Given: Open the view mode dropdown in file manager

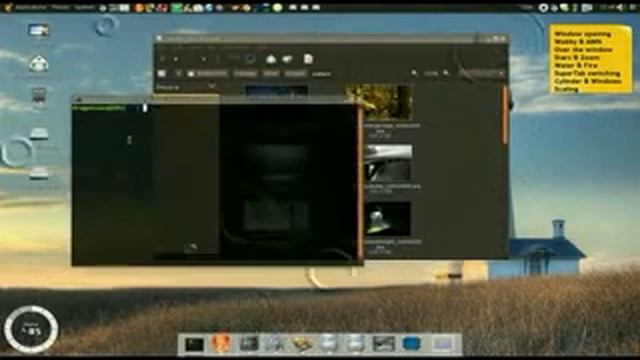Looking at the screenshot, I should (482, 73).
